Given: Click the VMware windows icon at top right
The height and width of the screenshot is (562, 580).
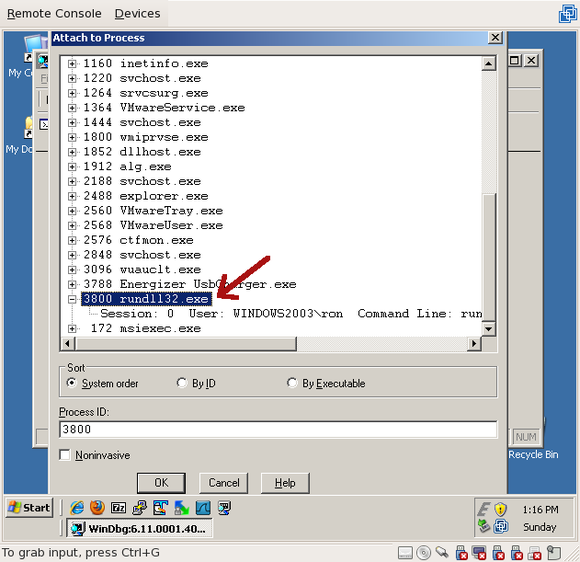Looking at the screenshot, I should 567,14.
